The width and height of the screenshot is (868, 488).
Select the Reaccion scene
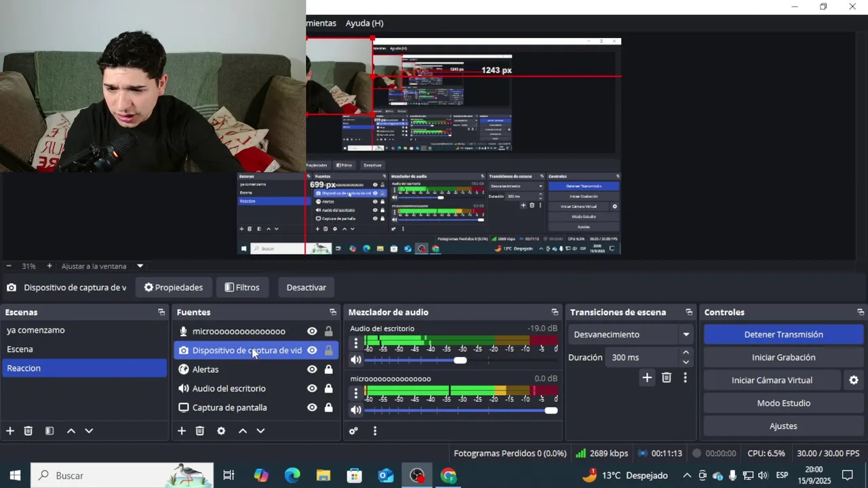point(84,368)
